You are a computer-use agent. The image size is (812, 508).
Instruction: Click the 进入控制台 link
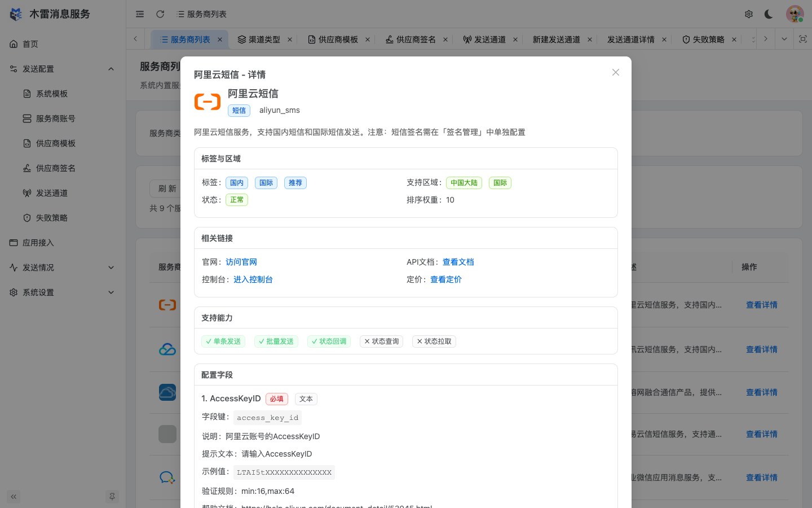[253, 279]
